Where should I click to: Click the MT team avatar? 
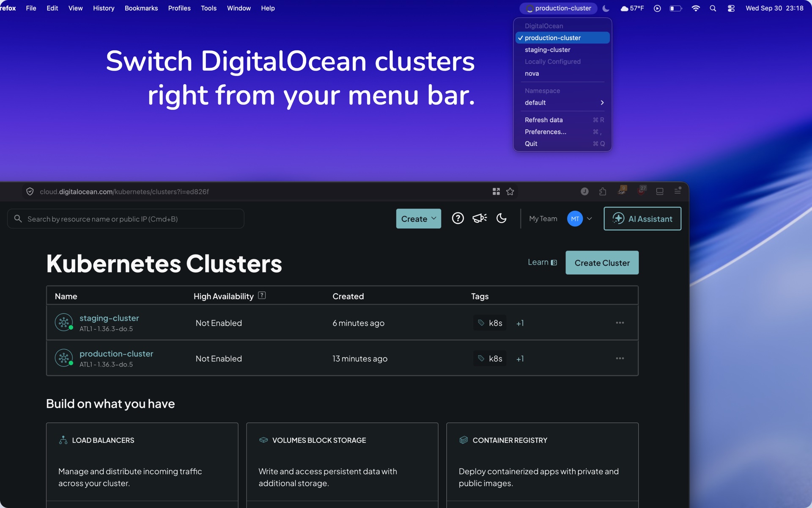pyautogui.click(x=575, y=219)
